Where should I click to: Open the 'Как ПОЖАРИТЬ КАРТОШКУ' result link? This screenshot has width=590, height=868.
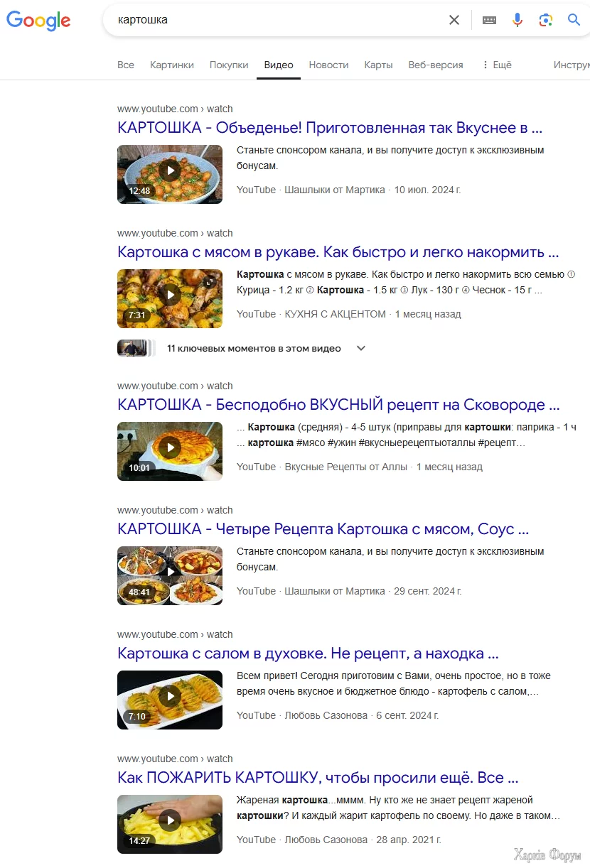pos(318,778)
